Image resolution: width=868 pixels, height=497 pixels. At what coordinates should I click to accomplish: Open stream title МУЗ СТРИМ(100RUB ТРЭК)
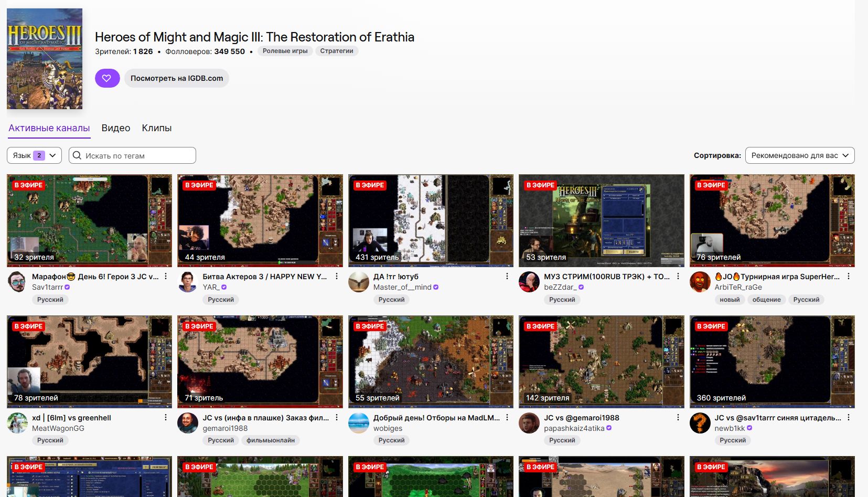[607, 277]
